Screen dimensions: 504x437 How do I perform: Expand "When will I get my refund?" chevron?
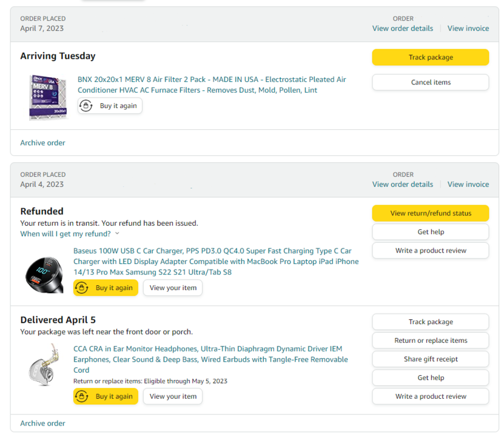(117, 234)
